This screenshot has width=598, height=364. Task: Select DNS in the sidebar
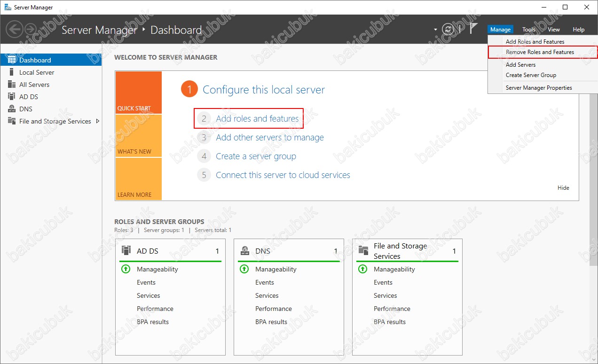51,109
